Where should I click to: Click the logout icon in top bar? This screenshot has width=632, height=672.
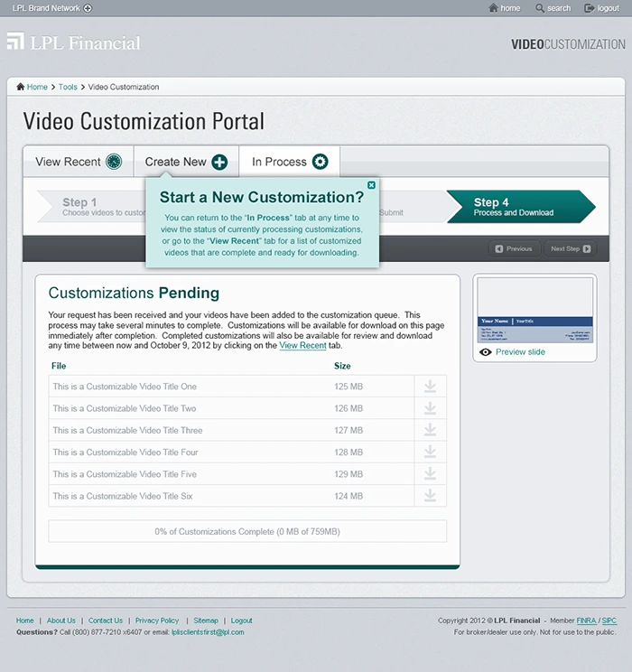click(590, 8)
